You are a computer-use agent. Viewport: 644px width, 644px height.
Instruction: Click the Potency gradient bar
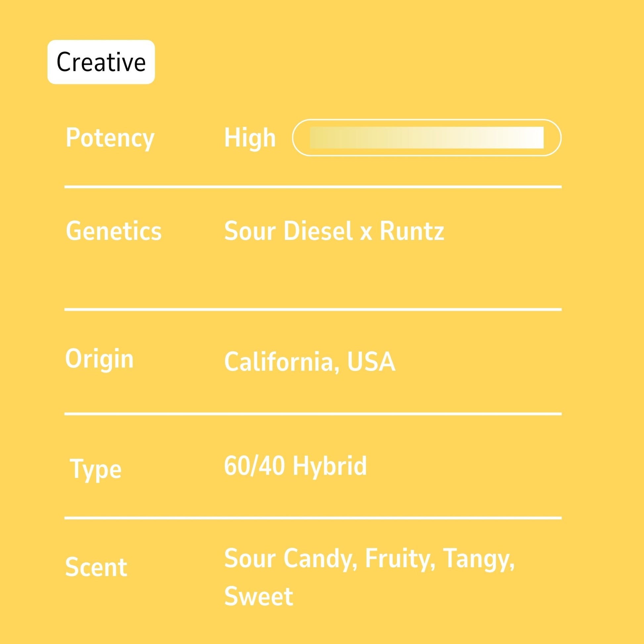(427, 137)
